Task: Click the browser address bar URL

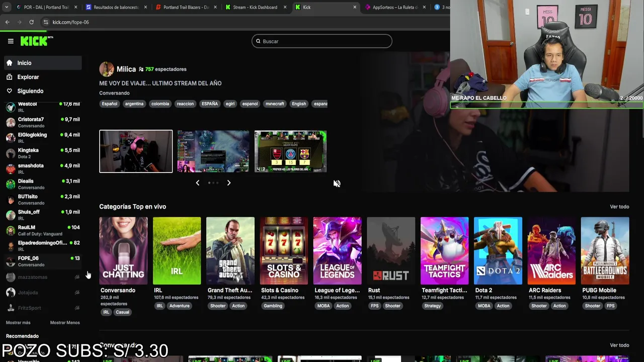Action: 70,22
